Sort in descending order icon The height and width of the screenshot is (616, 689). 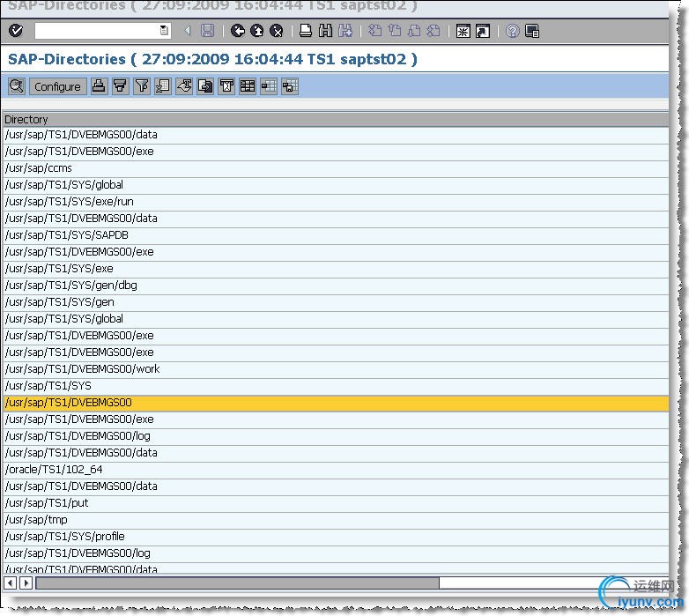click(120, 86)
